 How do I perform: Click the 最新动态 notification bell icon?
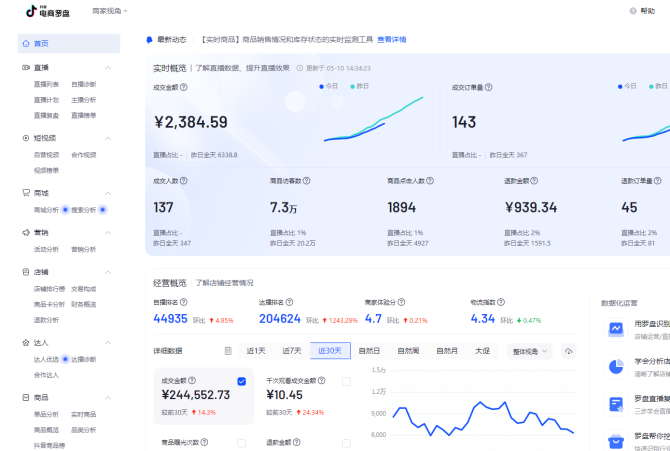coord(149,40)
